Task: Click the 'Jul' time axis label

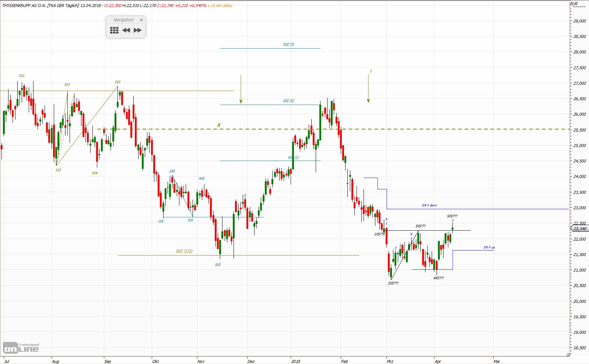Action: [6, 361]
